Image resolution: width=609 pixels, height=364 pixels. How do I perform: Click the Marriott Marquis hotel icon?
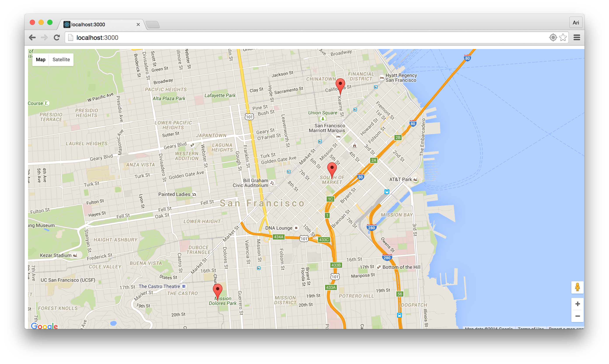pyautogui.click(x=338, y=137)
